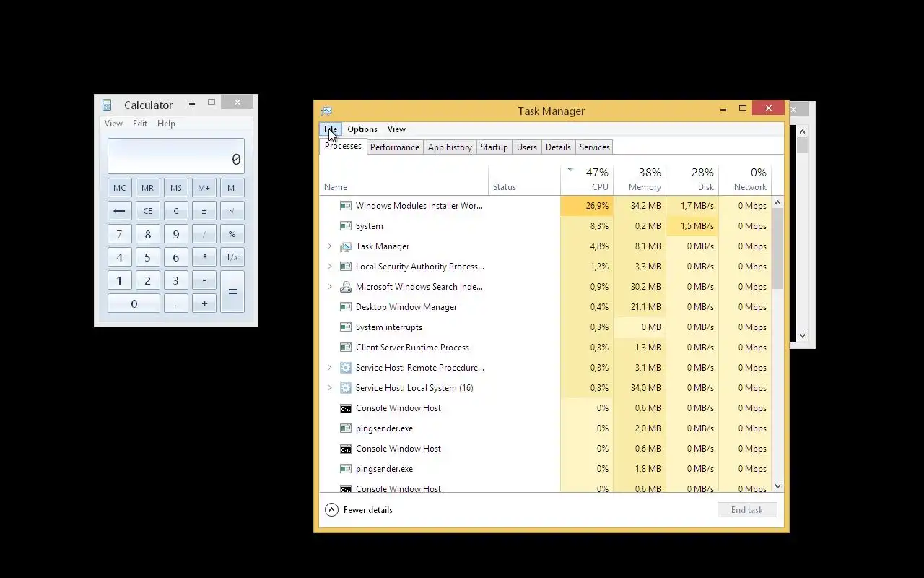Click Fewer details link

click(368, 509)
